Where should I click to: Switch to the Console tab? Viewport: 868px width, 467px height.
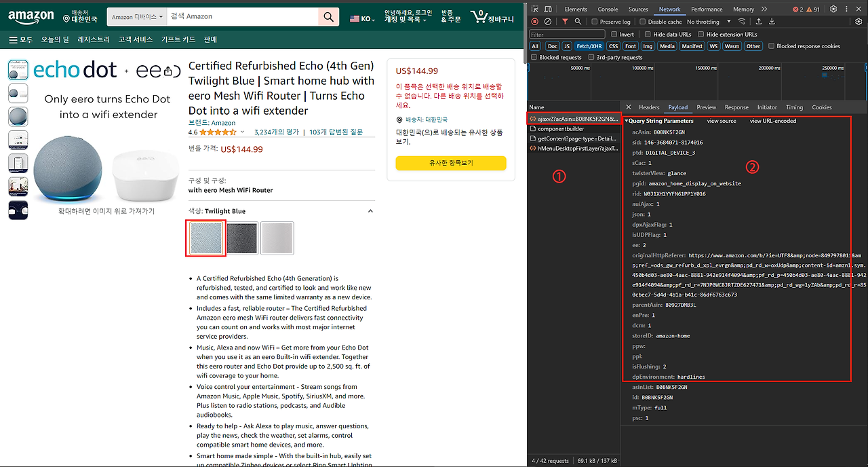coord(608,9)
